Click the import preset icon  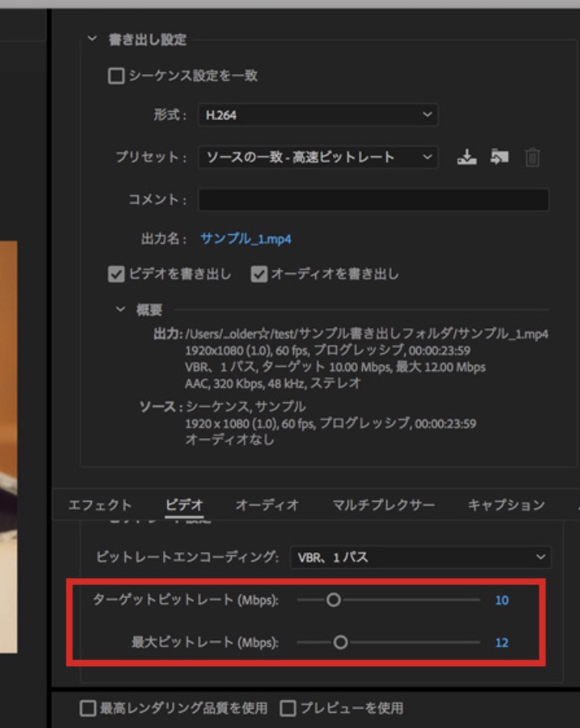click(x=499, y=158)
